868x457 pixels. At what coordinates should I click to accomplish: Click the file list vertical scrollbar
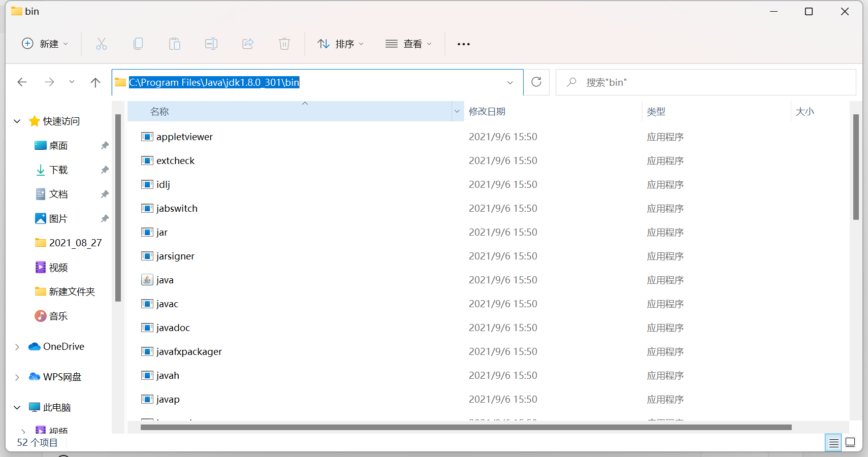pyautogui.click(x=856, y=167)
